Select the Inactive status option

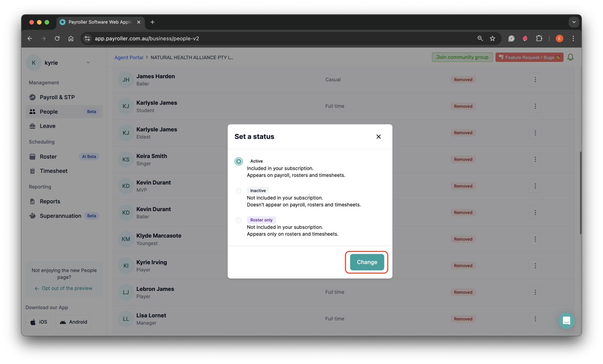click(x=239, y=191)
